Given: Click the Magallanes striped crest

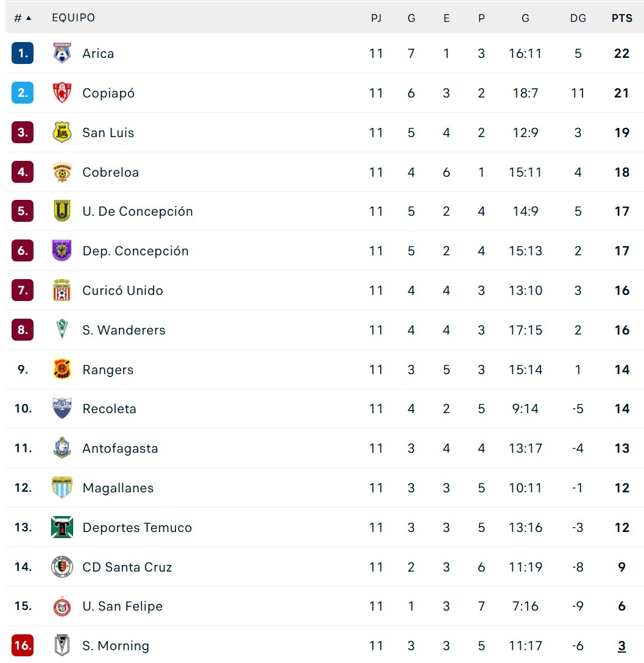Looking at the screenshot, I should (62, 487).
